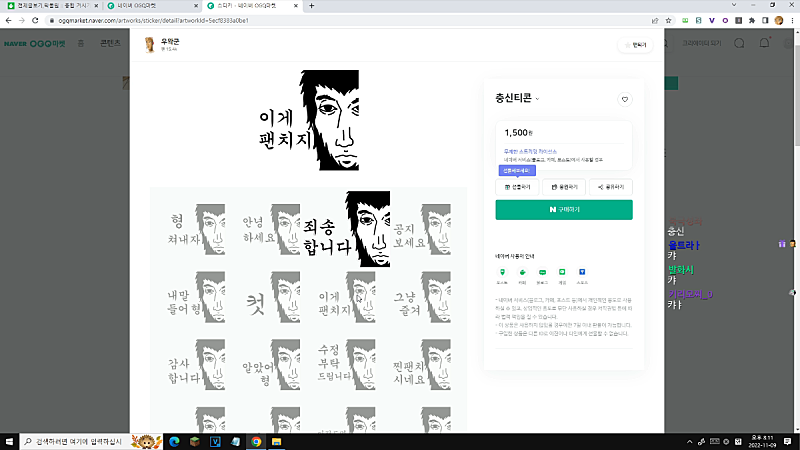Select the '내말 들어 형' sticker
800x450 pixels.
196,297
